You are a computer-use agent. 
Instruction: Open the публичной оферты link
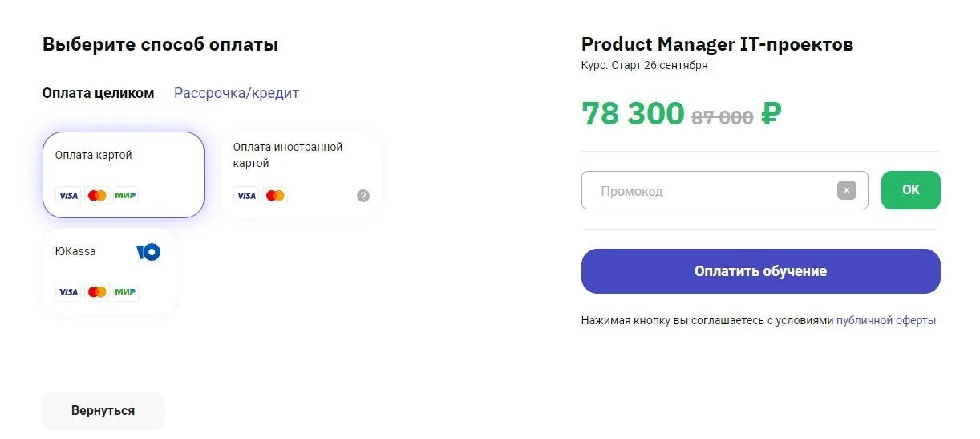click(886, 320)
